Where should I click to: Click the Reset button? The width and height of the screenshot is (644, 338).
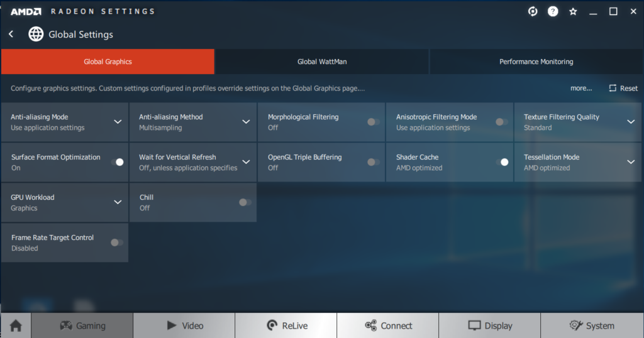[623, 89]
